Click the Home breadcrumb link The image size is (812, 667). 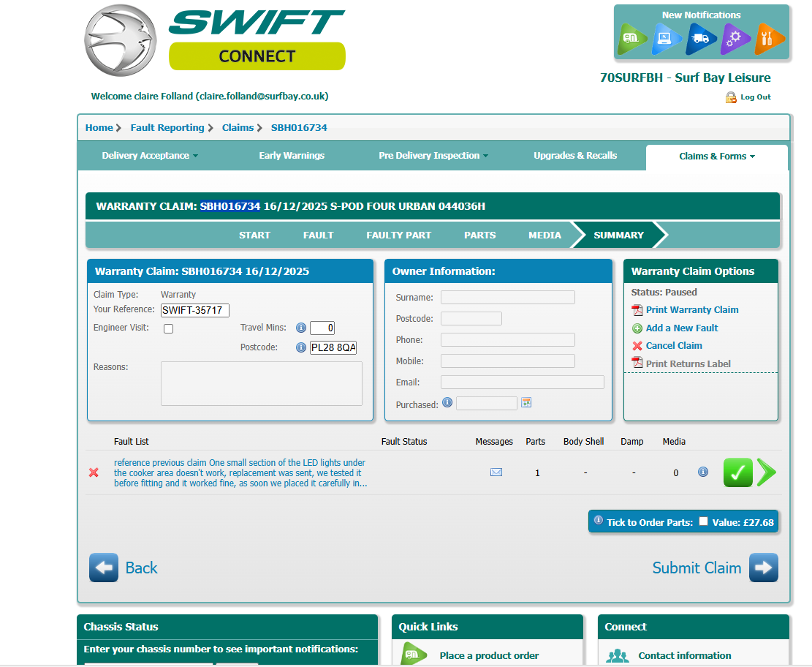99,127
